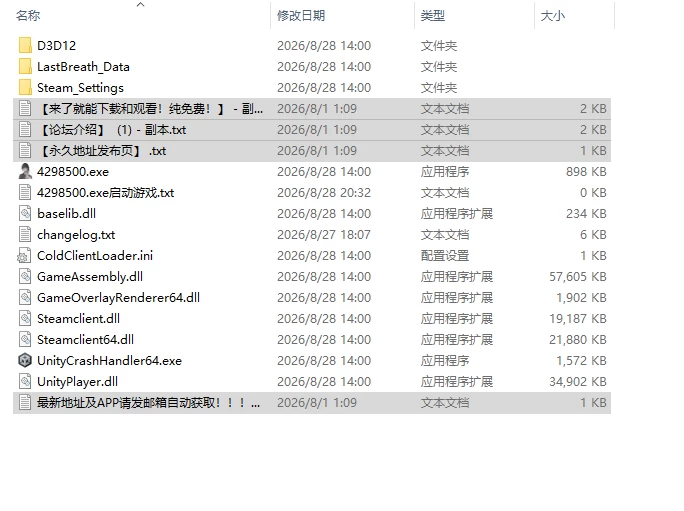Click the changelog.txt document icon
The image size is (684, 511).
coord(25,234)
